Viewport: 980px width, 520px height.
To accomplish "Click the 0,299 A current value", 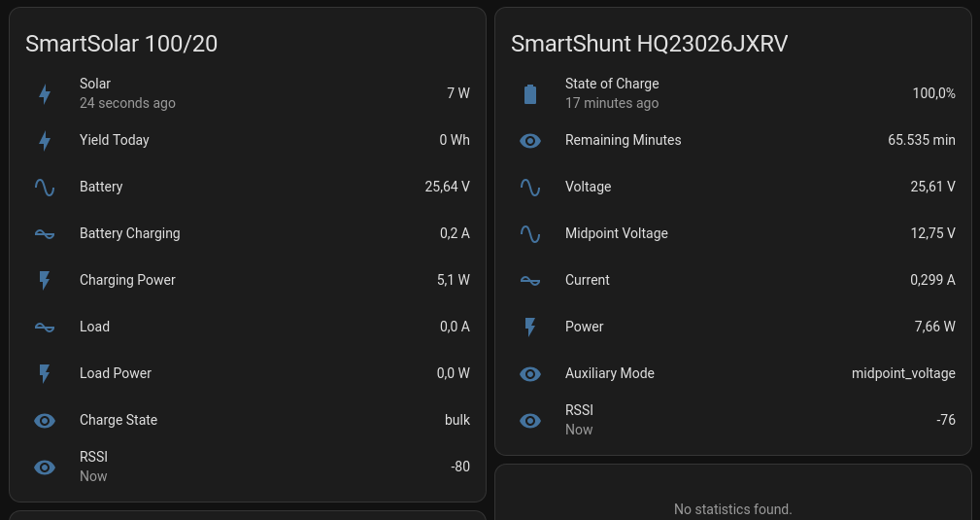I will click(x=932, y=280).
